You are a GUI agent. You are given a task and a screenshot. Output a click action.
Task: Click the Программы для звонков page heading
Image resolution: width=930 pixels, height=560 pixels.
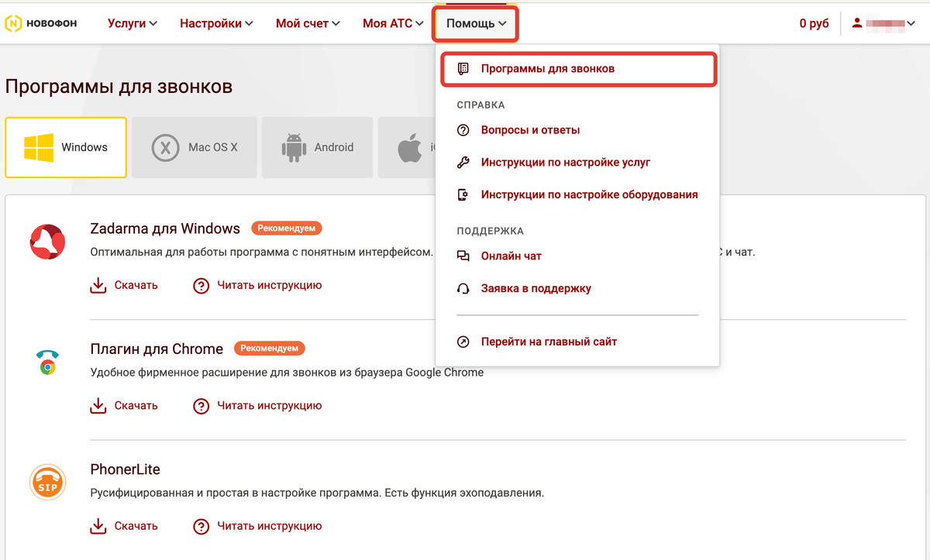pyautogui.click(x=119, y=86)
